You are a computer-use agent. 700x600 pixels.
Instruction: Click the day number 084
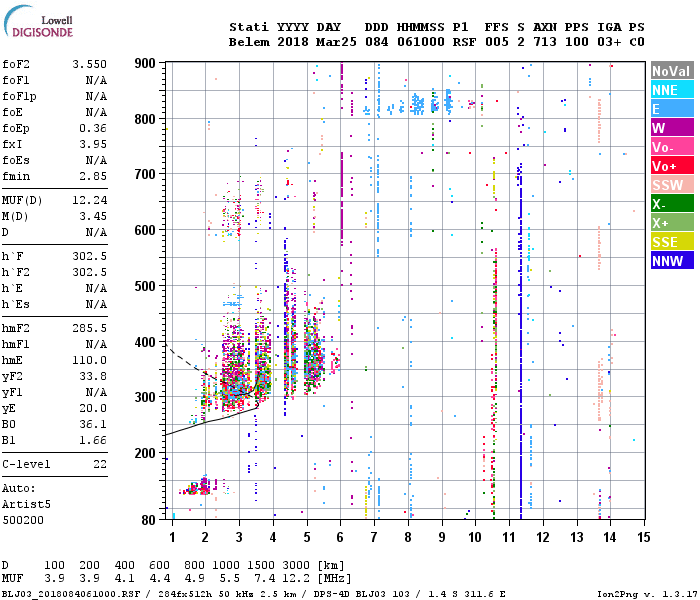(377, 42)
